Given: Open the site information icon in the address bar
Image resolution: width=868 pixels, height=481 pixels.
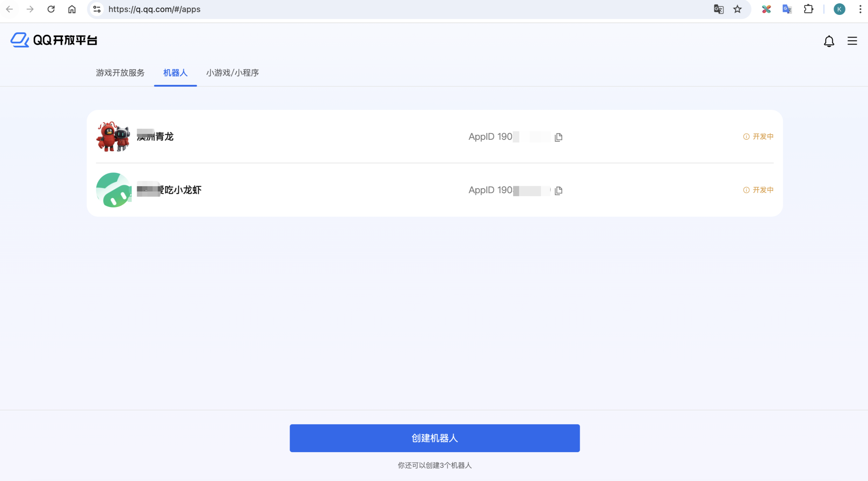Looking at the screenshot, I should [97, 9].
